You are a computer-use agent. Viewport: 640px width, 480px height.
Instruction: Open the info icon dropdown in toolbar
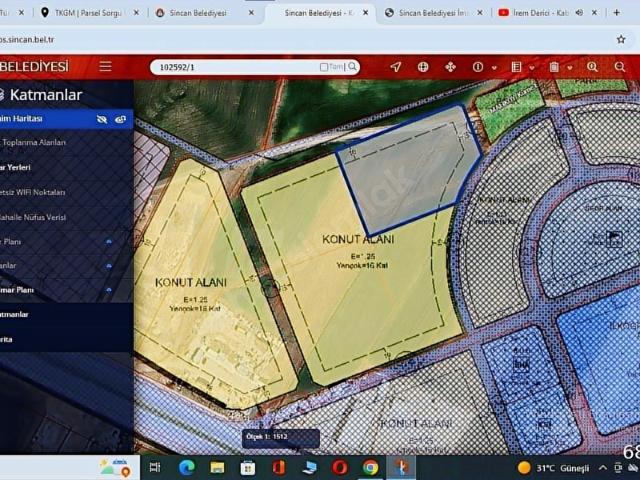point(478,67)
